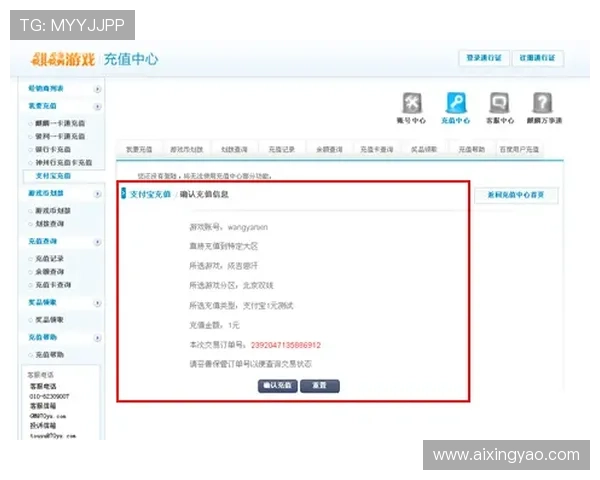This screenshot has height=480, width=600.
Task: Open the question mark help icon
Action: 543,103
